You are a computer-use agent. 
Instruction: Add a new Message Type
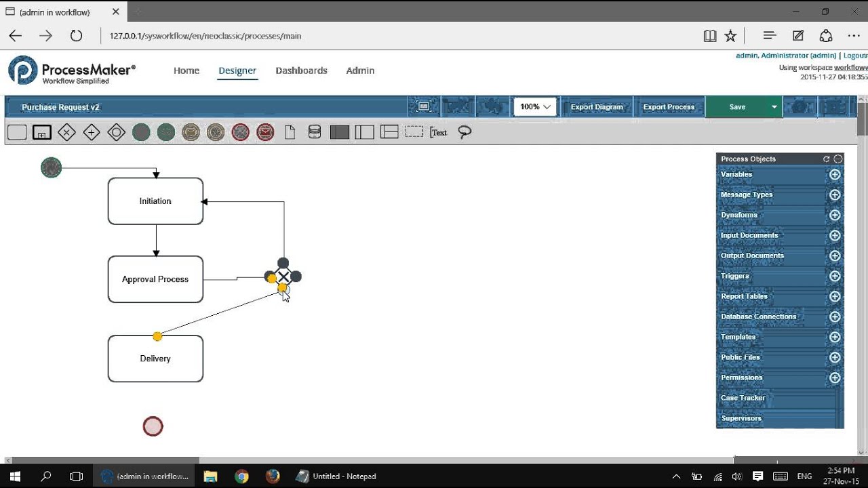click(835, 195)
